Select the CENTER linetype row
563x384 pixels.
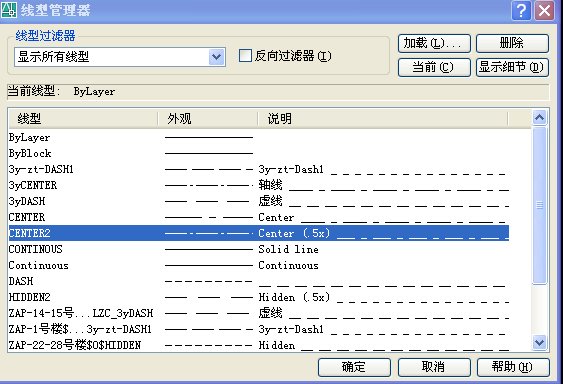point(259,217)
